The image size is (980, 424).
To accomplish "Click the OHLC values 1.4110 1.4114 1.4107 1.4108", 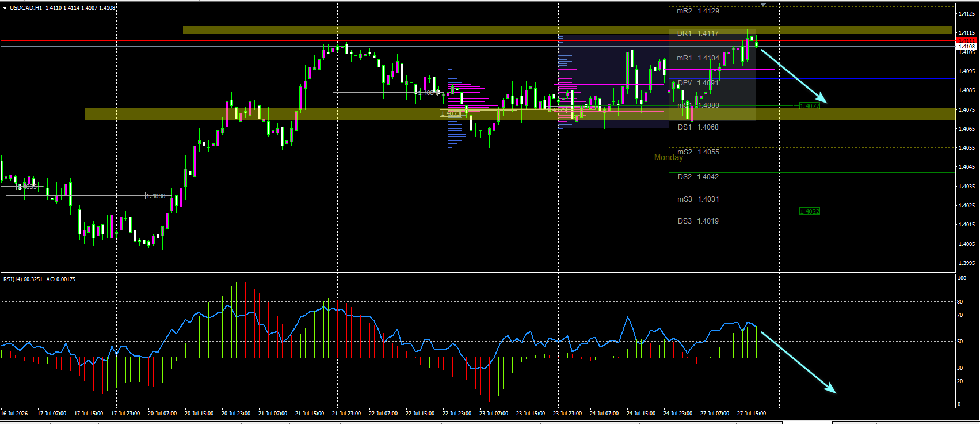I will click(81, 8).
